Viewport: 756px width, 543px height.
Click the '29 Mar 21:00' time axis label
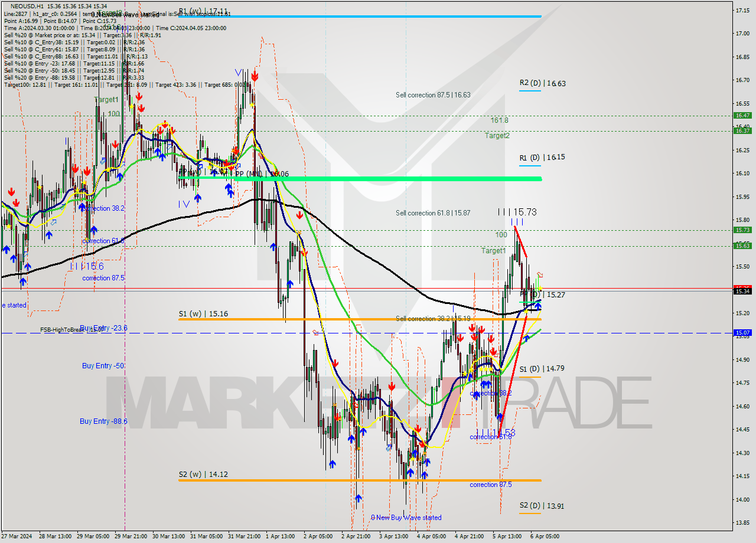pyautogui.click(x=131, y=537)
